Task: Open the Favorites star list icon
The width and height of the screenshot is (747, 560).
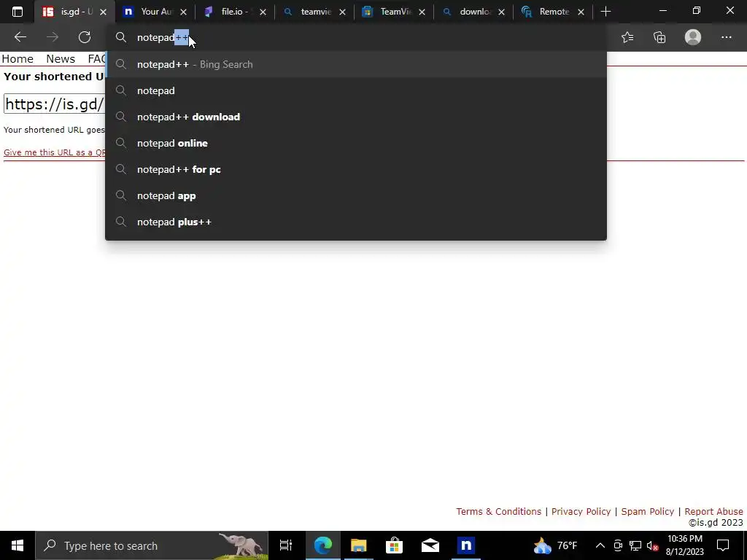Action: click(x=627, y=37)
